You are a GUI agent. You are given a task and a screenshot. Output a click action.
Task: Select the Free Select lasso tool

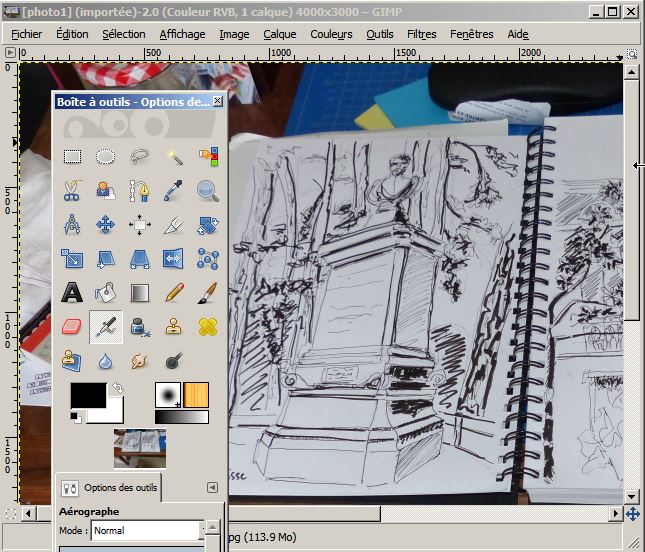pos(140,156)
